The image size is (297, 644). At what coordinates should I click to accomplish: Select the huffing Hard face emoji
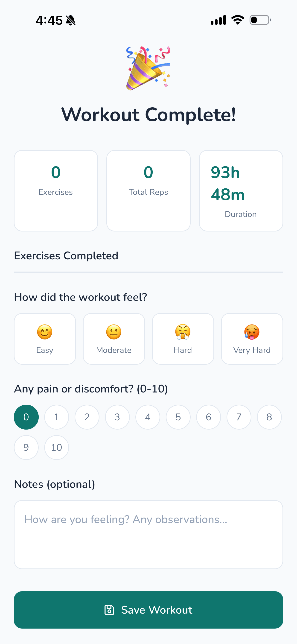pos(183,332)
